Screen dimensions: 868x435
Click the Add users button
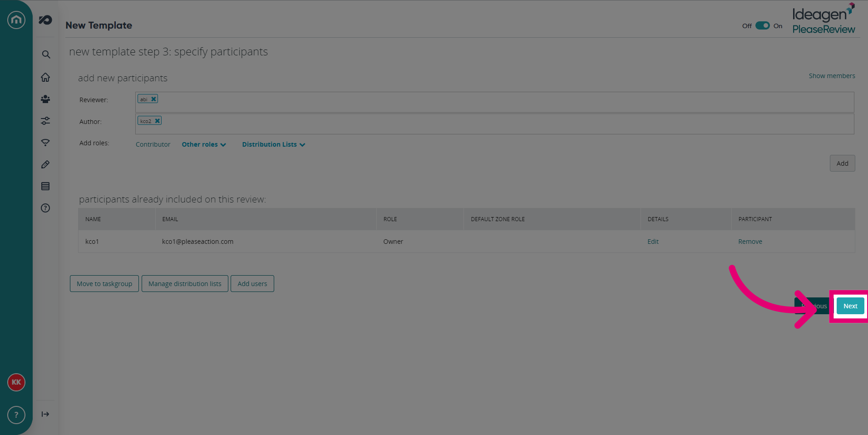coord(252,284)
